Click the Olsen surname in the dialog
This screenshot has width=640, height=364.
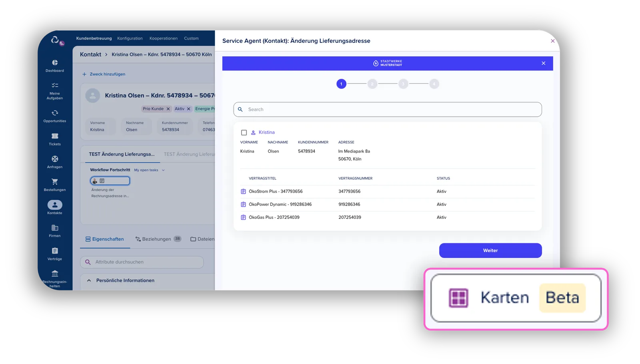coord(273,151)
